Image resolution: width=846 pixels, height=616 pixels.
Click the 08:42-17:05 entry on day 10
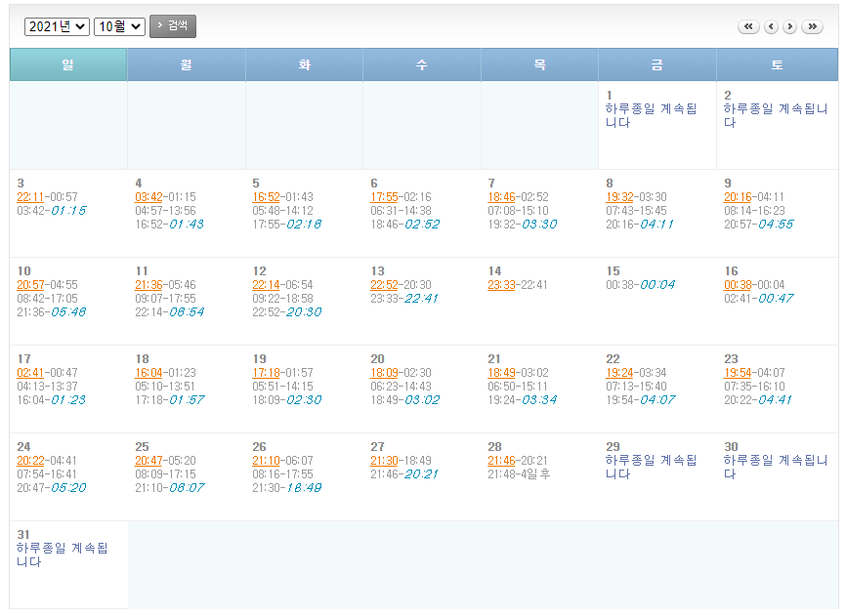click(47, 299)
